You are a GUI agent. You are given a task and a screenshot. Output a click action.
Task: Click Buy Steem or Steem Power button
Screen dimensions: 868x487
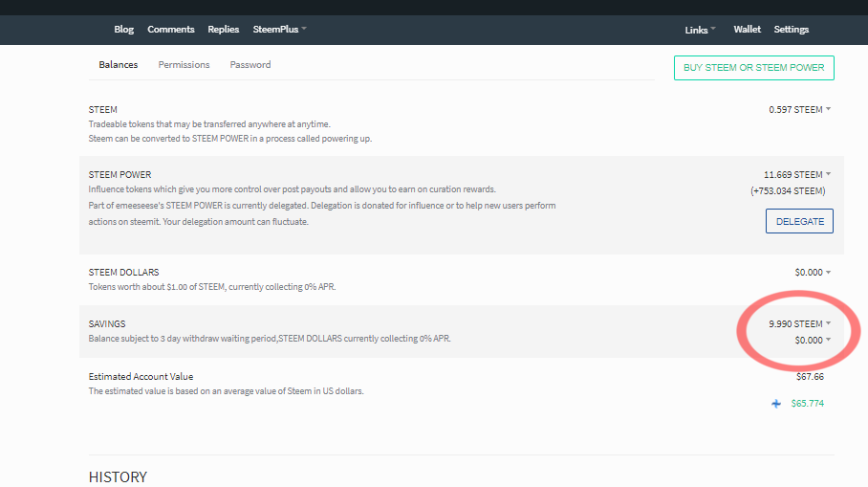753,68
